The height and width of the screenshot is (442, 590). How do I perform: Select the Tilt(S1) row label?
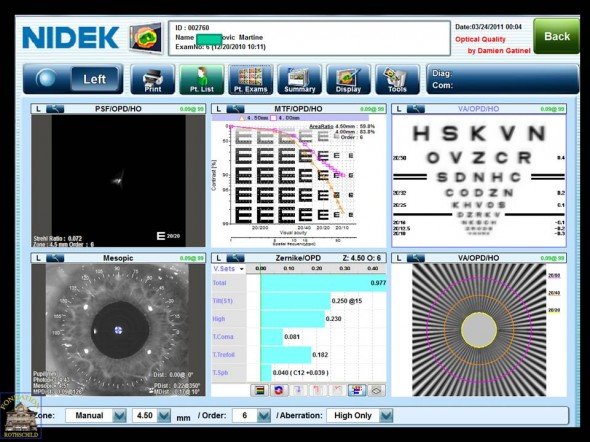tap(222, 301)
